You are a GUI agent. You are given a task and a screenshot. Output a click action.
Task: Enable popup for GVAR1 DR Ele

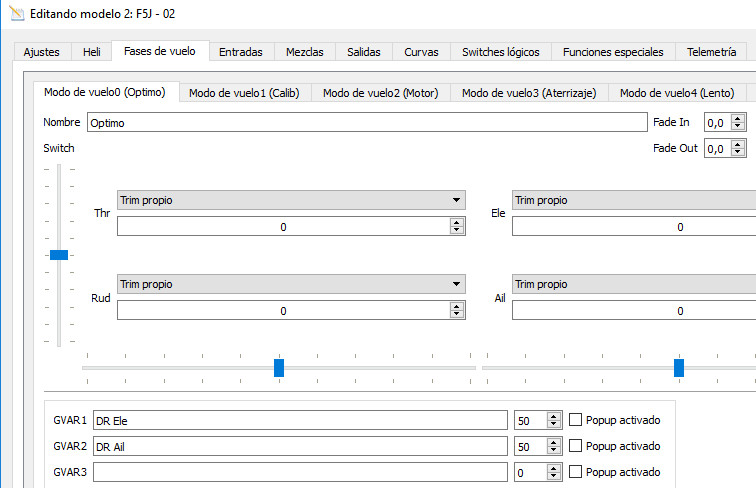click(575, 420)
